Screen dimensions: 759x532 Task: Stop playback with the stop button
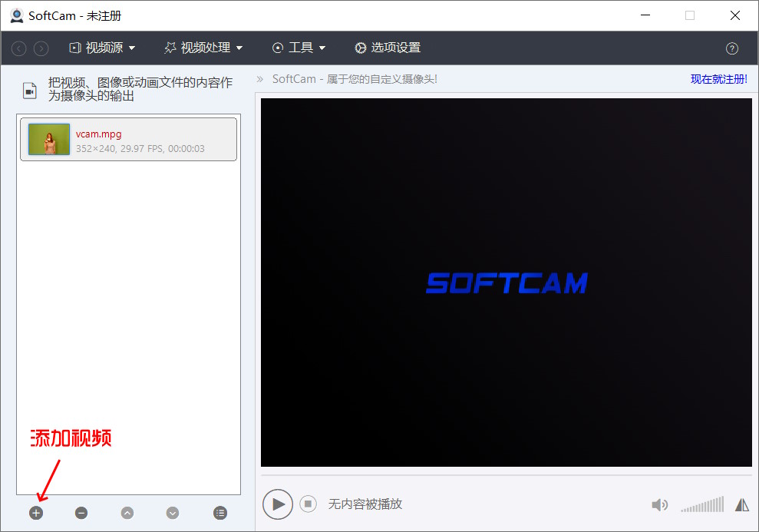[x=308, y=504]
